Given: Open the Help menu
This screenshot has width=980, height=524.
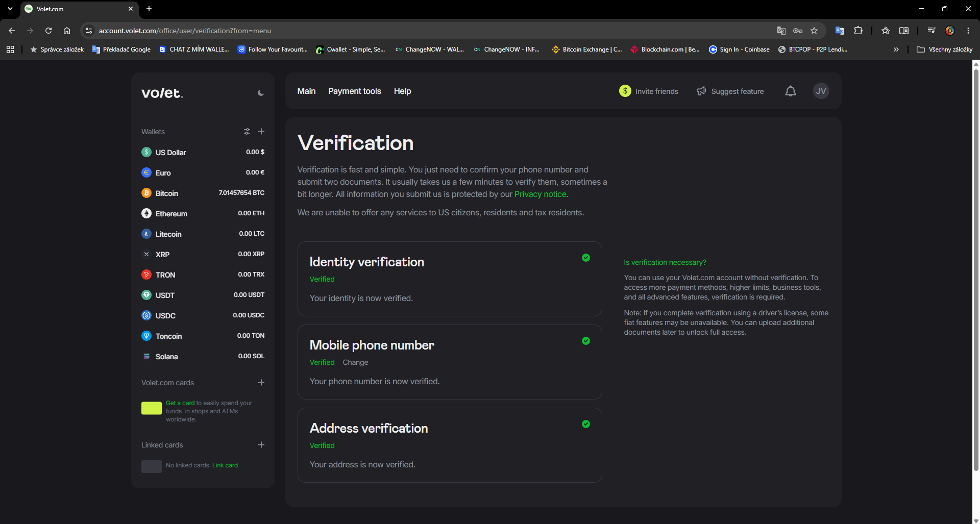Looking at the screenshot, I should (402, 91).
